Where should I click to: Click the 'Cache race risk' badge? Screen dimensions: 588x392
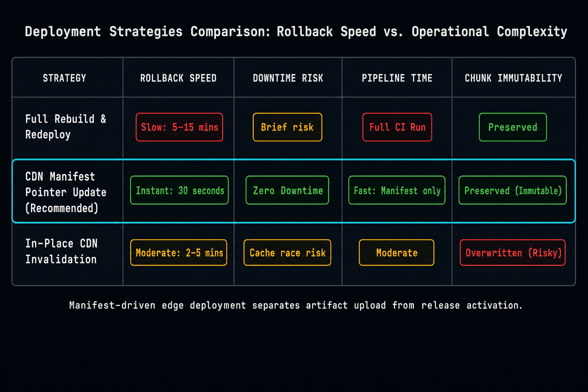(287, 253)
